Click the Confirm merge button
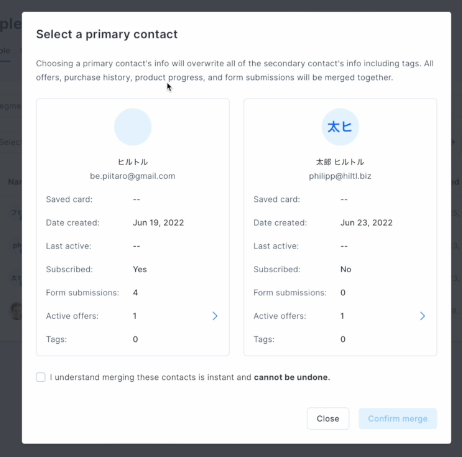This screenshot has width=462, height=457. pos(398,418)
